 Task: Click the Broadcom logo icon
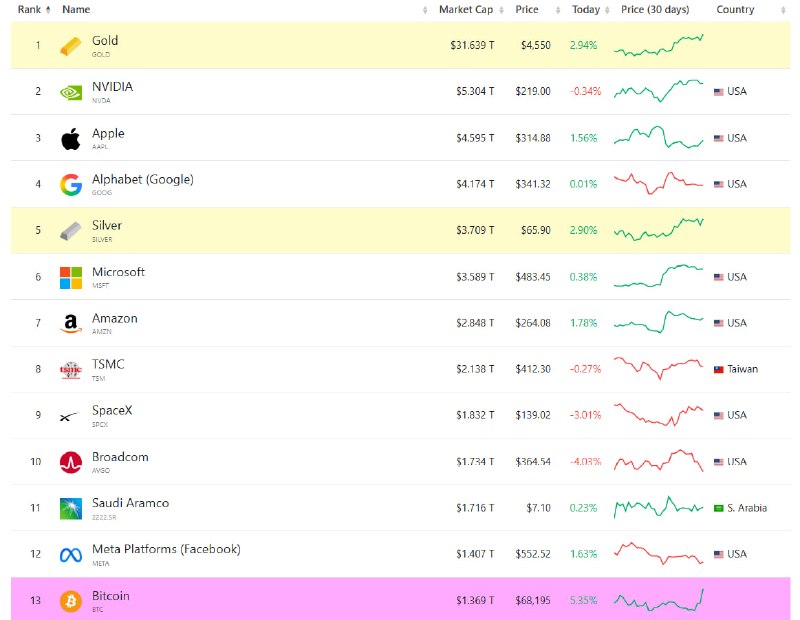(x=70, y=462)
